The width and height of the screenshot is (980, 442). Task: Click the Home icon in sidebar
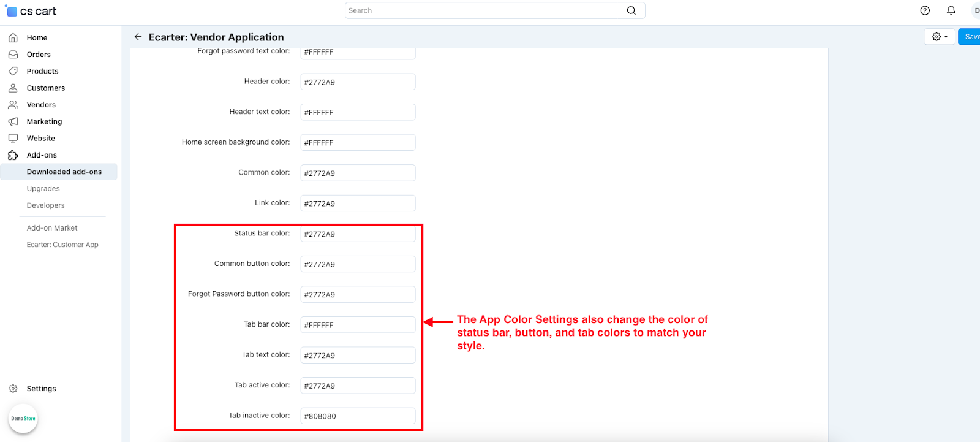tap(13, 38)
